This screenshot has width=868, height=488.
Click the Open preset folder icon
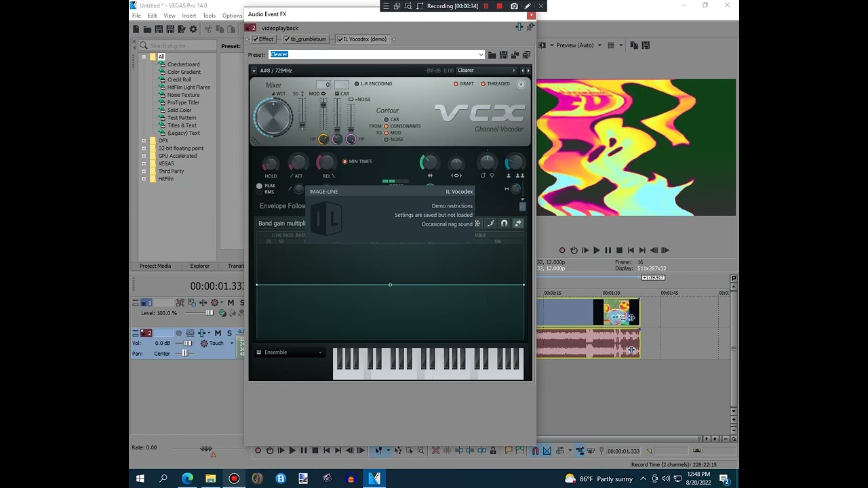click(x=493, y=55)
